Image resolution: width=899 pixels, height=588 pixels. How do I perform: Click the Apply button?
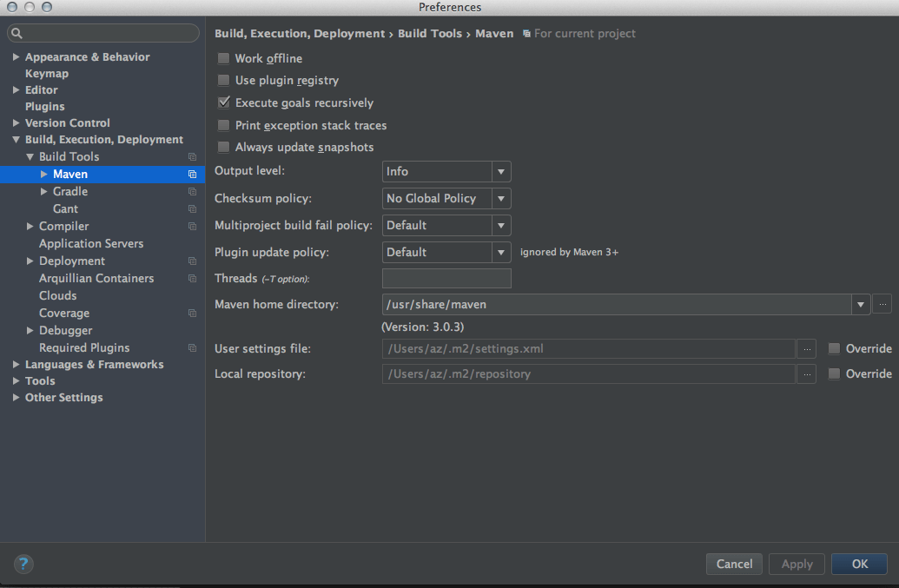click(x=797, y=564)
